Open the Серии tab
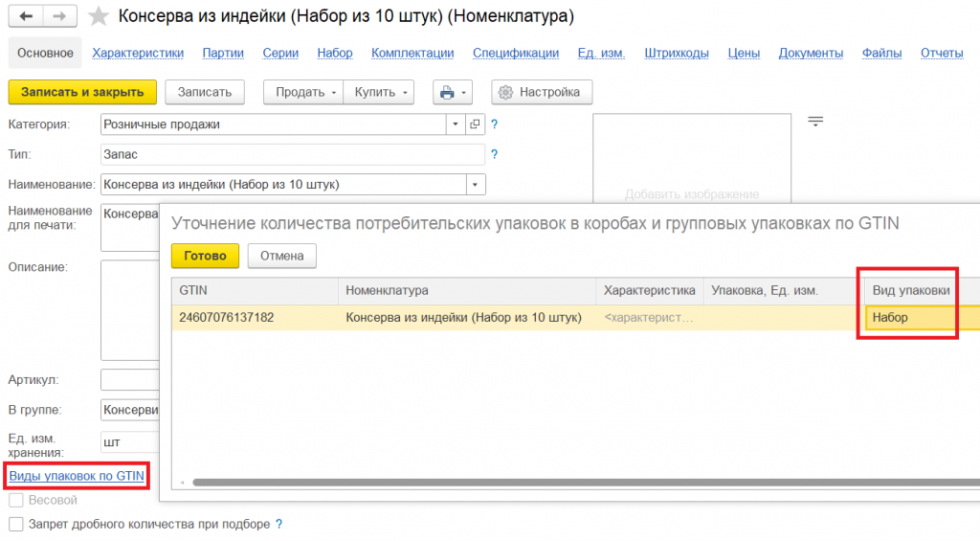980x541 pixels. point(280,54)
